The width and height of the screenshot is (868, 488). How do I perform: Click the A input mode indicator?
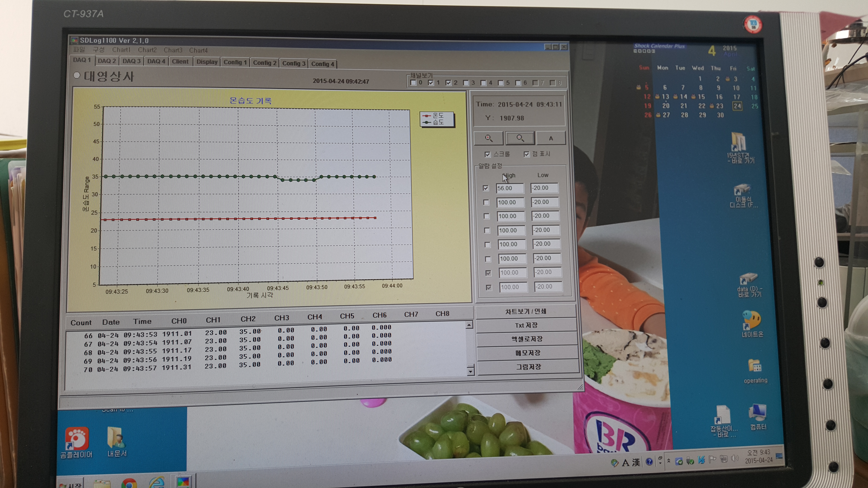626,463
